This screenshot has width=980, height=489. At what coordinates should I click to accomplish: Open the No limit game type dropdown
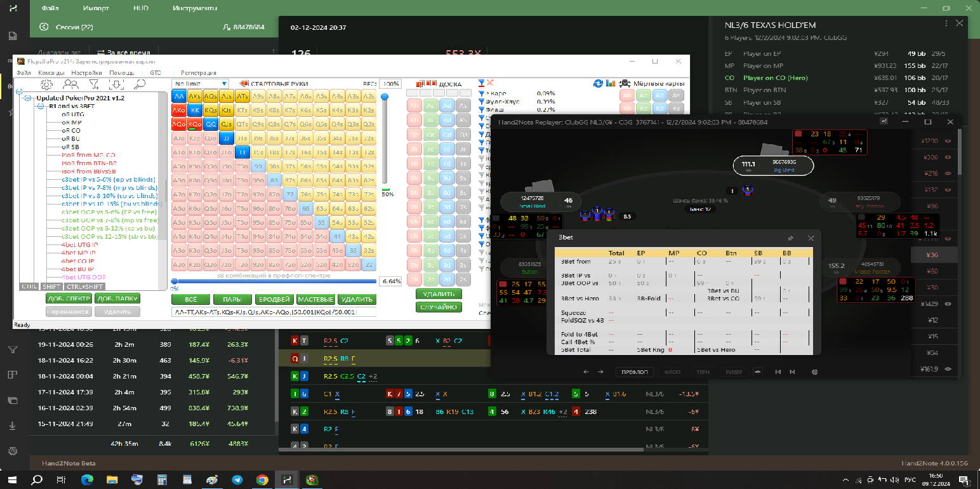[x=200, y=84]
